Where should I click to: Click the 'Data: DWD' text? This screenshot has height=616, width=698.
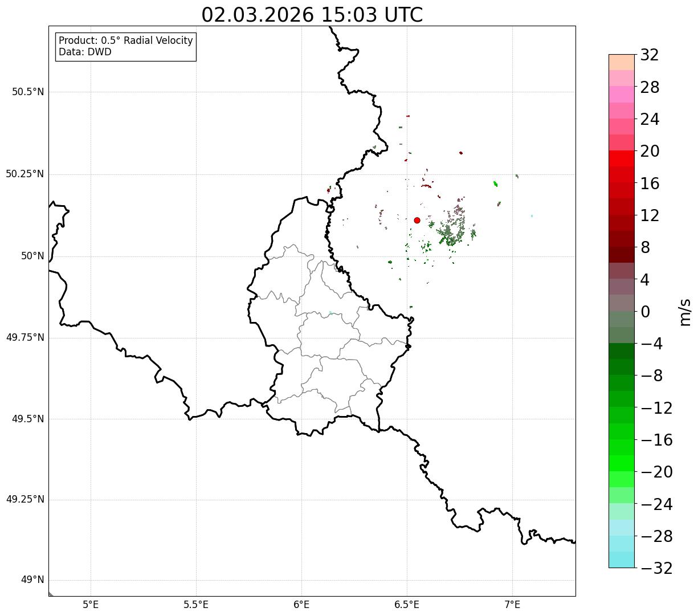click(85, 52)
